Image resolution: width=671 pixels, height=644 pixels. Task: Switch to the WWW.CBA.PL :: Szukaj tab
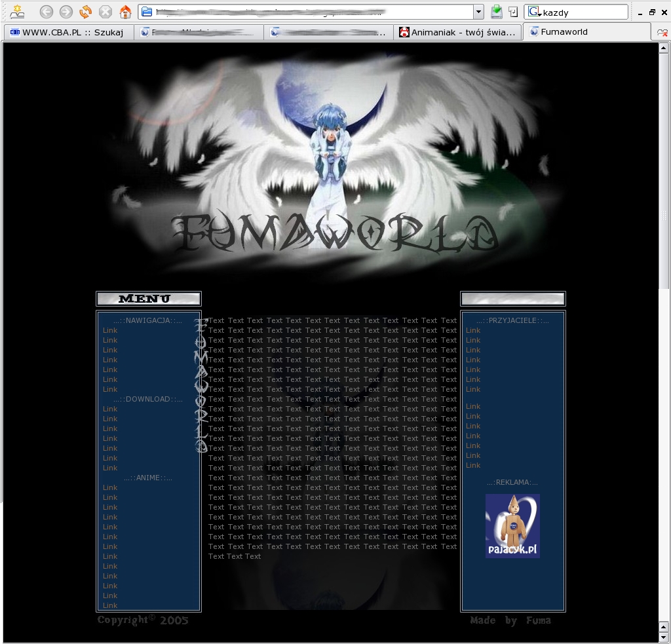[68, 32]
